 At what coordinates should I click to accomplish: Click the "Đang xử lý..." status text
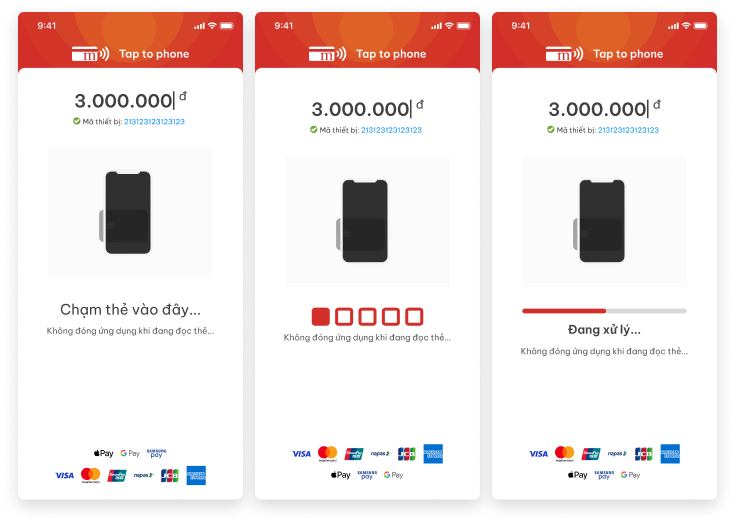click(x=604, y=330)
